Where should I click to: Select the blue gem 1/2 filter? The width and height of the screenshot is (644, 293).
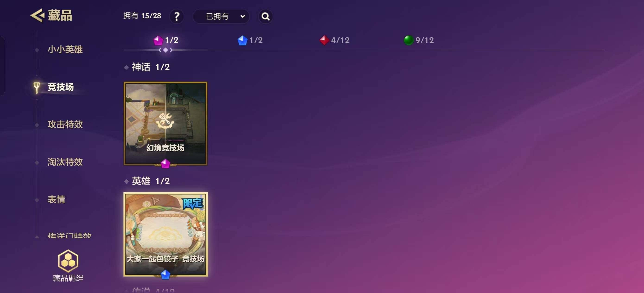coord(250,40)
